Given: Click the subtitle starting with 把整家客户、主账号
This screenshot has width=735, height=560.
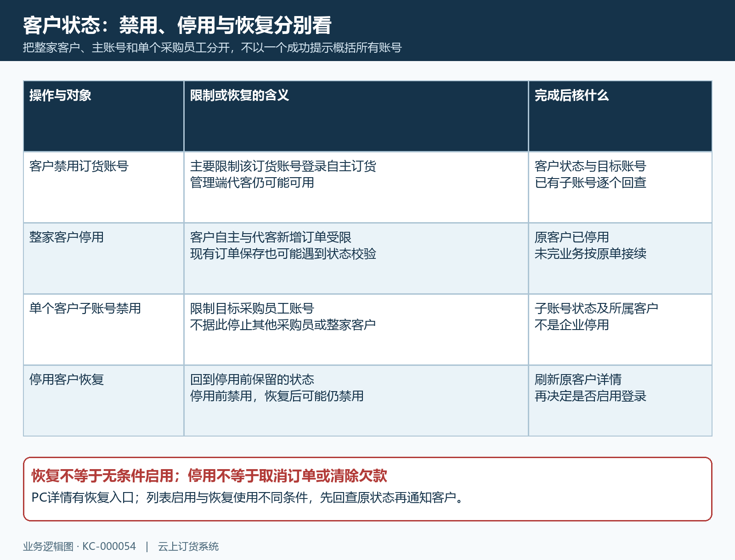Looking at the screenshot, I should tap(212, 48).
